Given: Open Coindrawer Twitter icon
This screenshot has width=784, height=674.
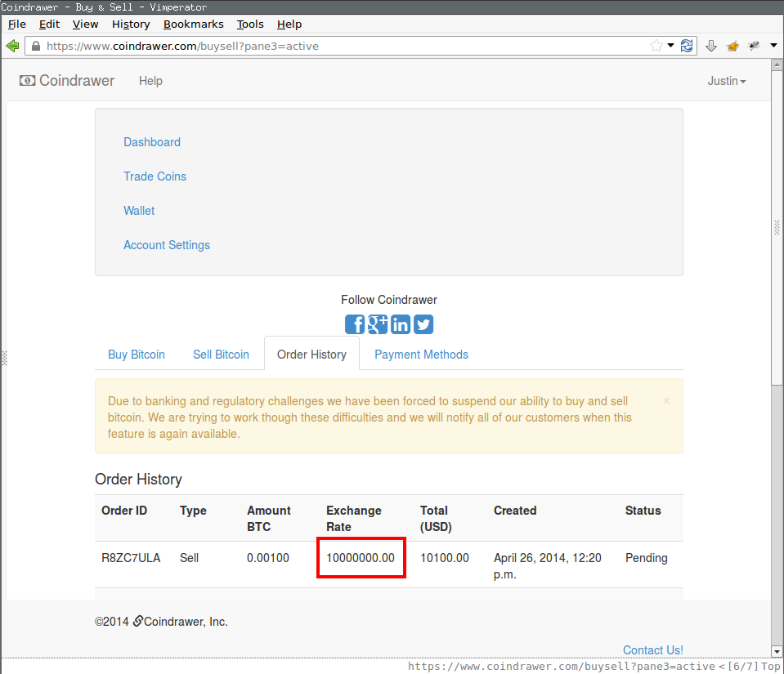Looking at the screenshot, I should (423, 324).
